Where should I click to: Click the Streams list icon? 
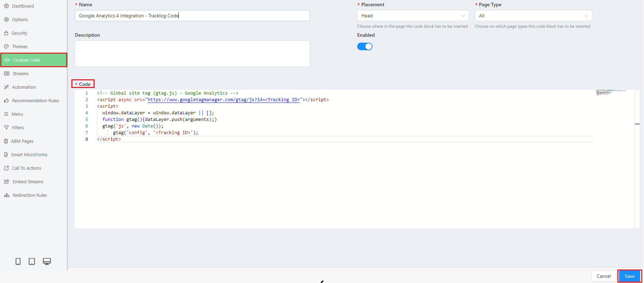(x=7, y=73)
